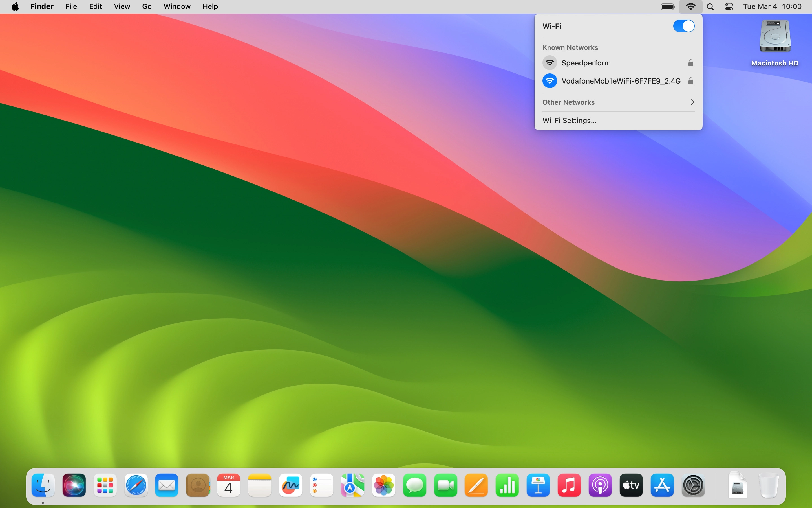
Task: Expand Other Networks chevron
Action: point(692,102)
